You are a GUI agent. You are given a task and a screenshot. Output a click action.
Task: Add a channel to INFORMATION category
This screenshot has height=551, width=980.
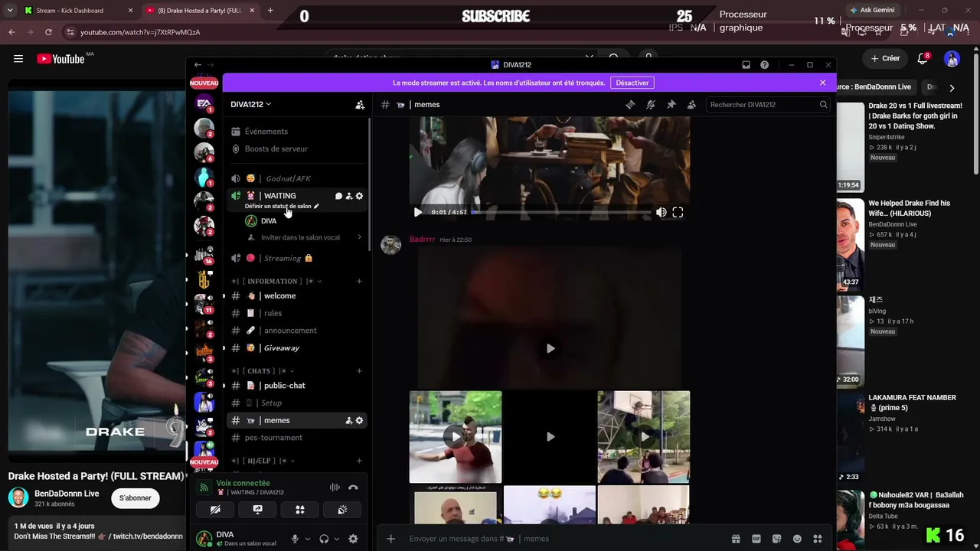tap(359, 282)
